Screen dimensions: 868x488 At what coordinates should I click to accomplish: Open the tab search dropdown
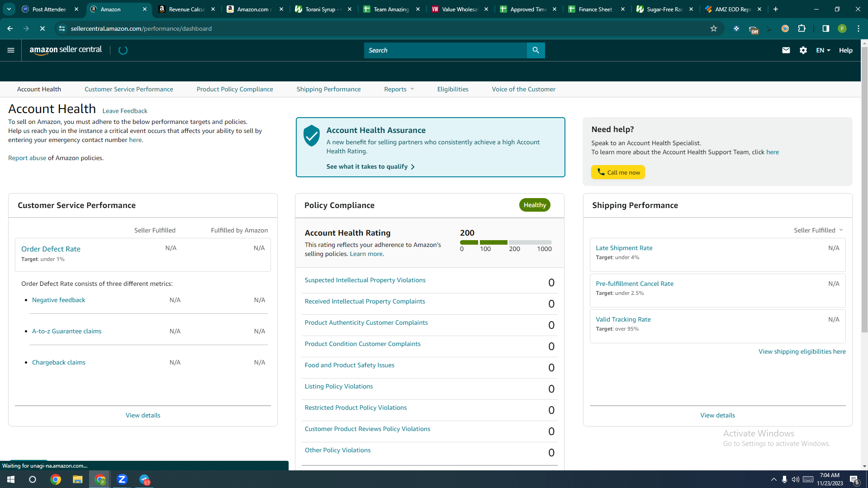click(9, 9)
